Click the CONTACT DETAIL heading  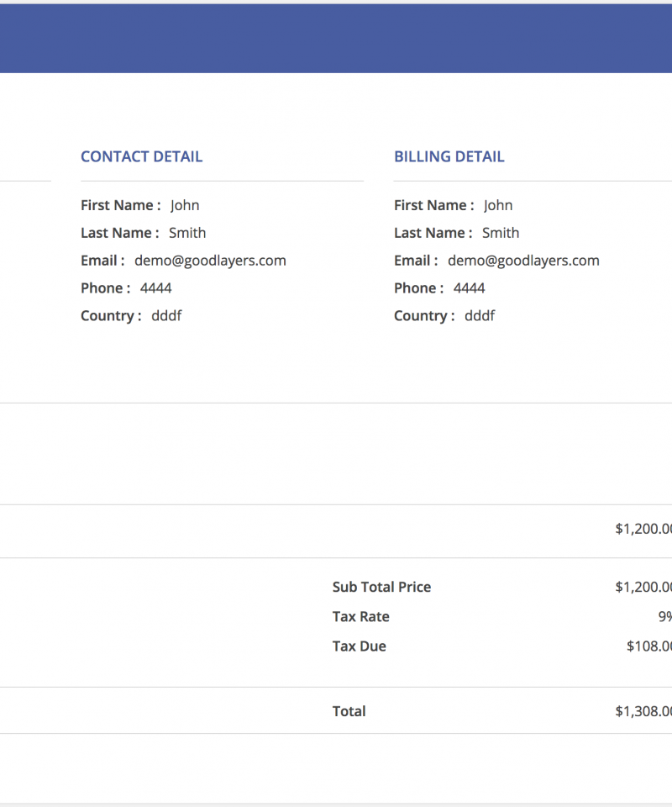point(141,156)
